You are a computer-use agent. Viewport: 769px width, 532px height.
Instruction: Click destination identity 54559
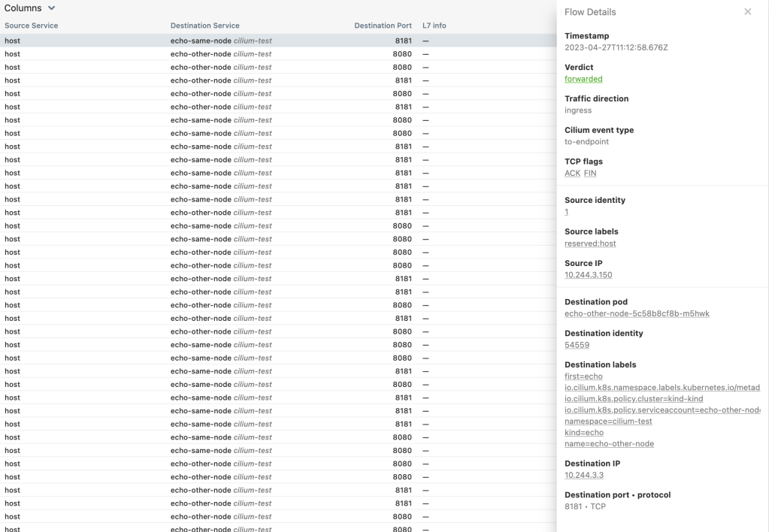point(577,345)
